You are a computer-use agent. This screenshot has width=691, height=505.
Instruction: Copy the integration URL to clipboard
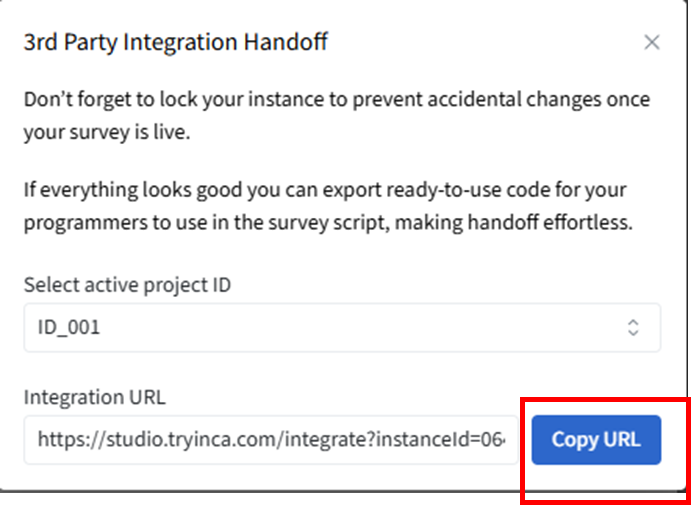pyautogui.click(x=596, y=440)
